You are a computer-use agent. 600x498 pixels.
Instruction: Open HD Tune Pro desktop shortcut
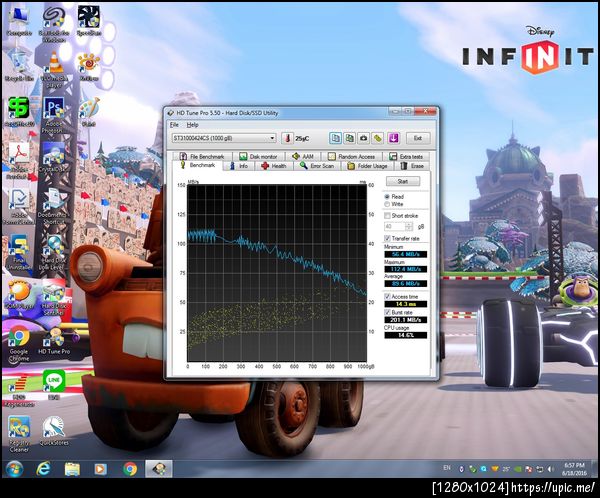coord(54,341)
